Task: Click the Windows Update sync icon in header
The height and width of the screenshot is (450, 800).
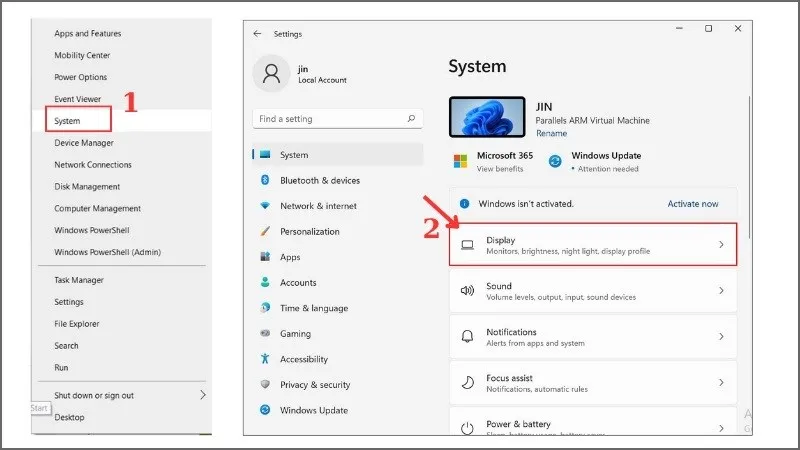Action: (556, 161)
